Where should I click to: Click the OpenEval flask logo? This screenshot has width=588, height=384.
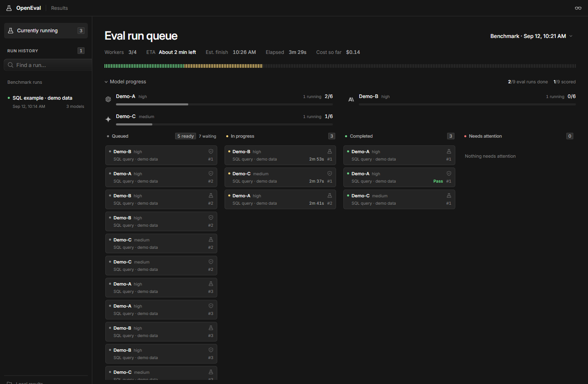(9, 8)
